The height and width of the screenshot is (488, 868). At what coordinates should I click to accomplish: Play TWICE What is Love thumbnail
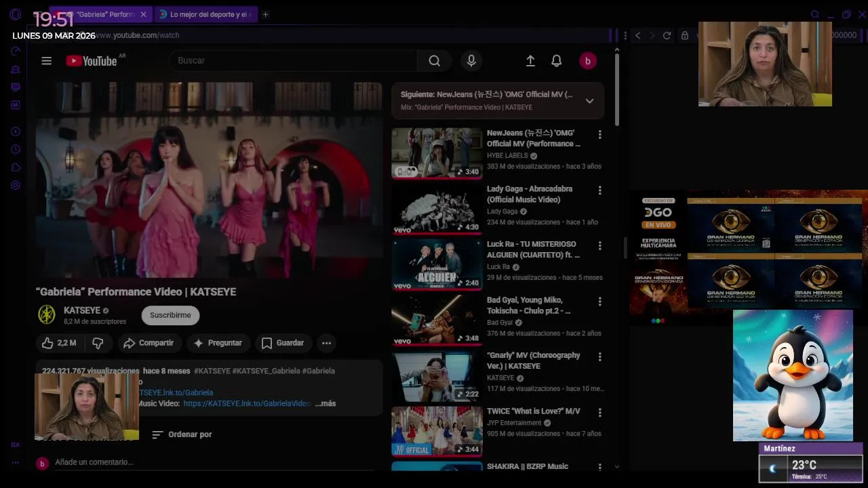(x=437, y=431)
